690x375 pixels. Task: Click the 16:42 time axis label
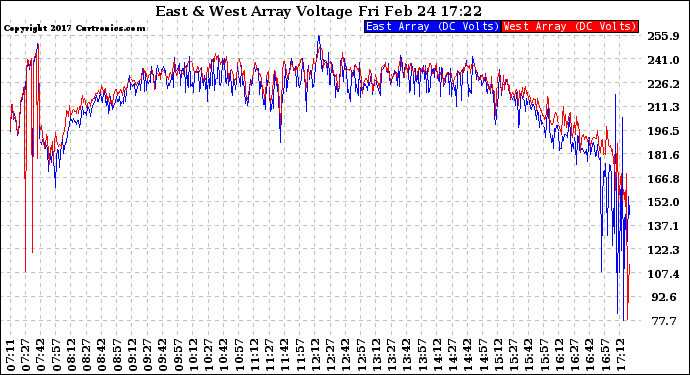pyautogui.click(x=588, y=355)
